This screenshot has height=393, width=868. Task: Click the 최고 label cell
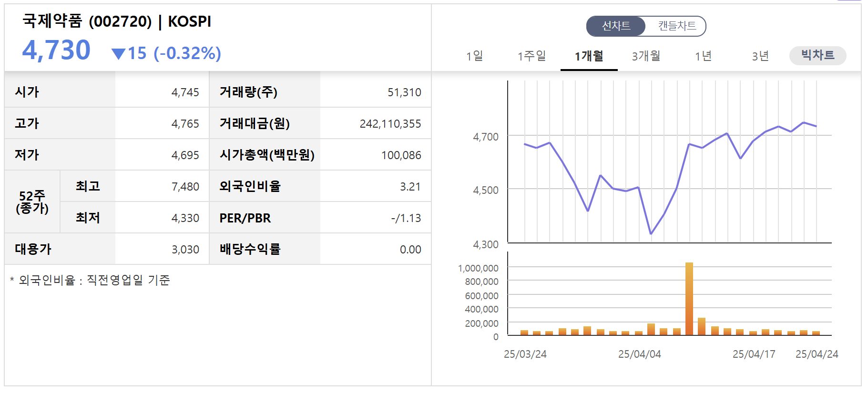(x=88, y=186)
